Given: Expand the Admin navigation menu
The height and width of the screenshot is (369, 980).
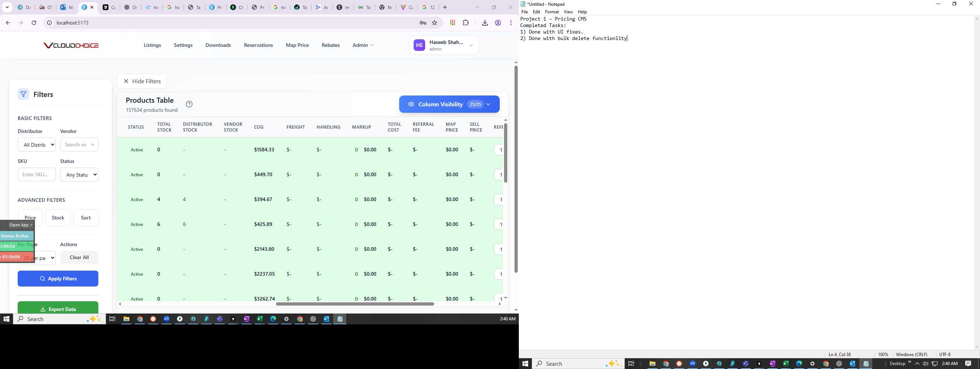Looking at the screenshot, I should coord(363,45).
